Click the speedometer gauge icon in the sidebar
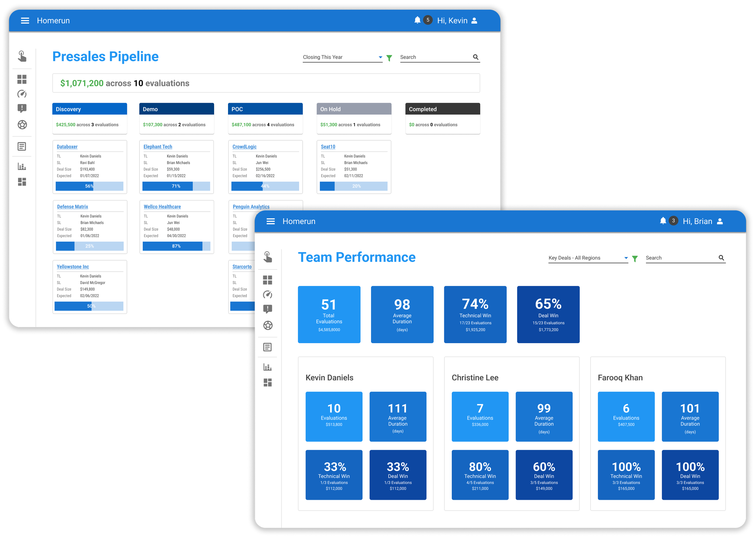The width and height of the screenshot is (756, 537). [22, 94]
